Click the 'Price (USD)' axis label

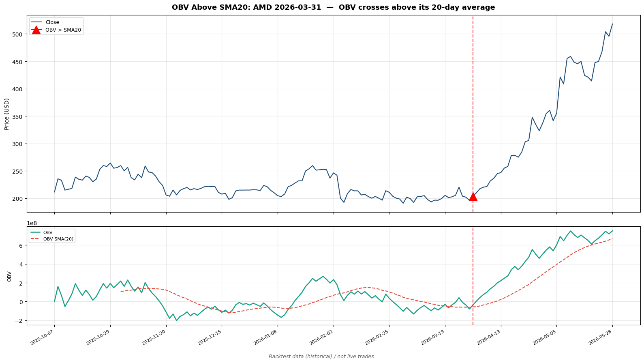(6, 114)
